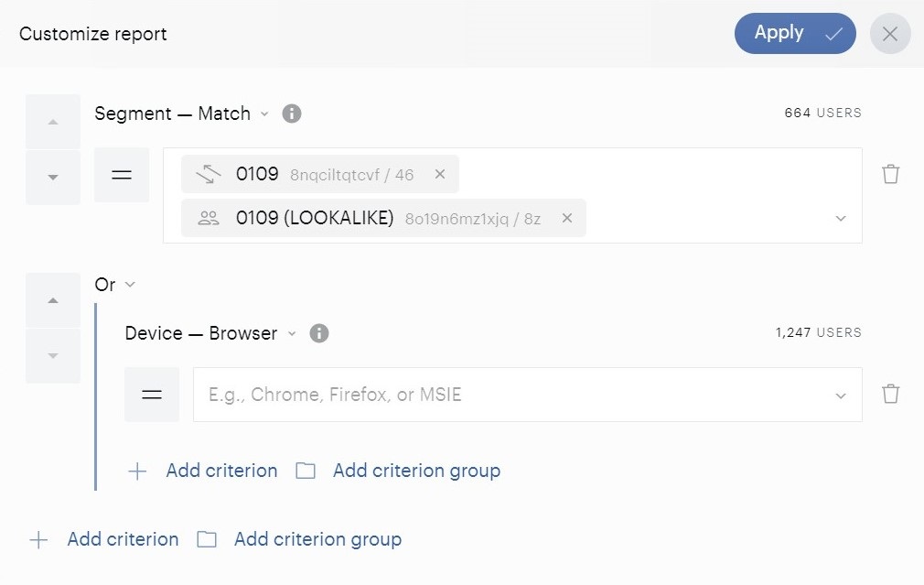Screen dimensions: 924x585
Task: Click the info icon next to Segment — Match
Action: 292,114
